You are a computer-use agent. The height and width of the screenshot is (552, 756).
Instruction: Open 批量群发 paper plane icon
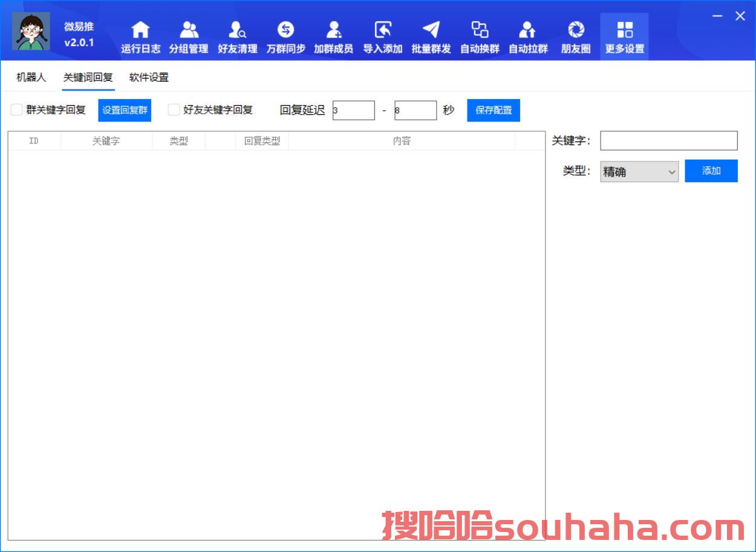point(431,30)
